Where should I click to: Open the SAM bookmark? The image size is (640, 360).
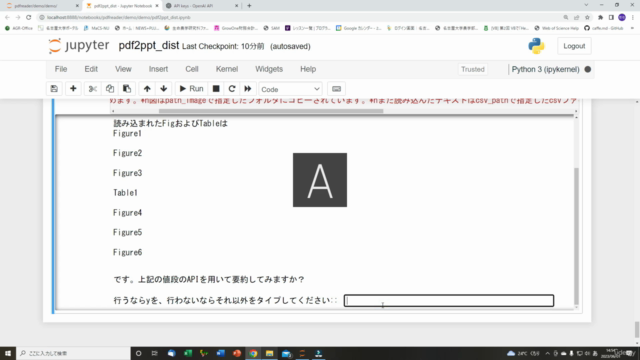tap(272, 28)
